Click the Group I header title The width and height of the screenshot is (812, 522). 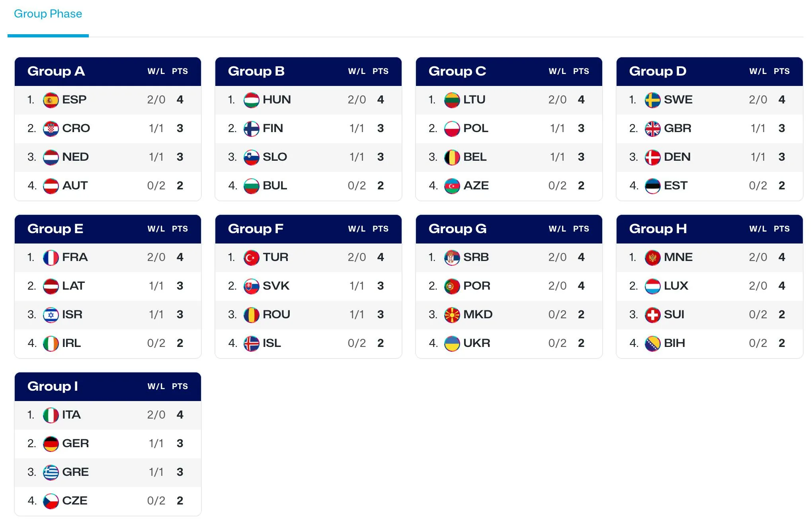pyautogui.click(x=53, y=386)
